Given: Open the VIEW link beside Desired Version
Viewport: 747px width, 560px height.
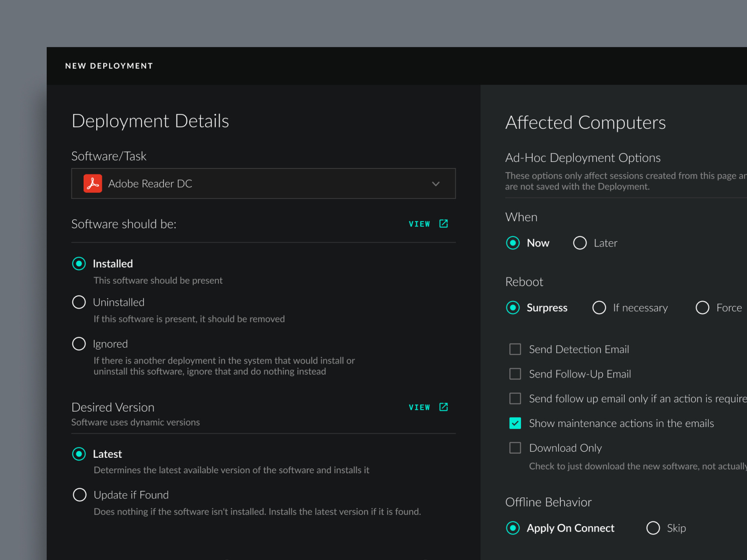Looking at the screenshot, I should pyautogui.click(x=427, y=407).
